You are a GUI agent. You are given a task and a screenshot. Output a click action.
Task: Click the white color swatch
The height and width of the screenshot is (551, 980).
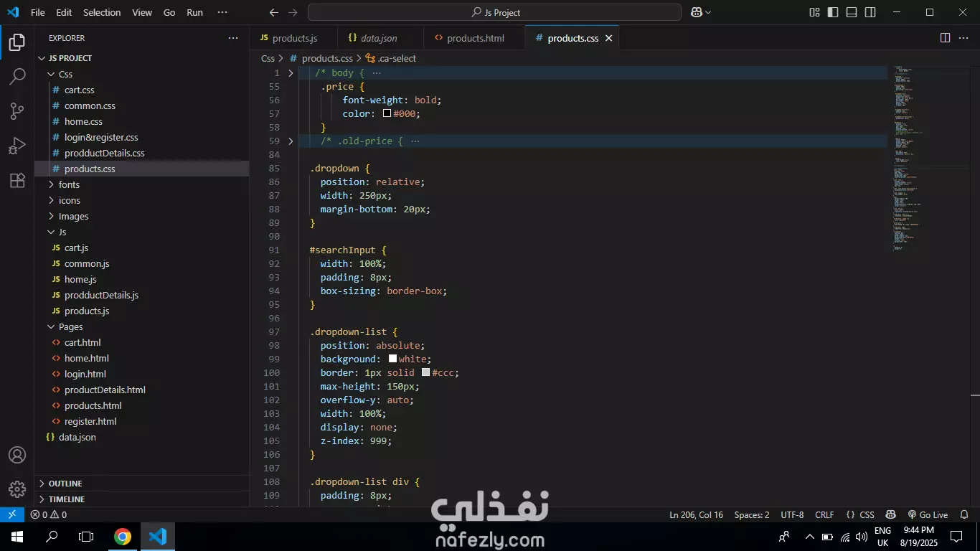(392, 359)
